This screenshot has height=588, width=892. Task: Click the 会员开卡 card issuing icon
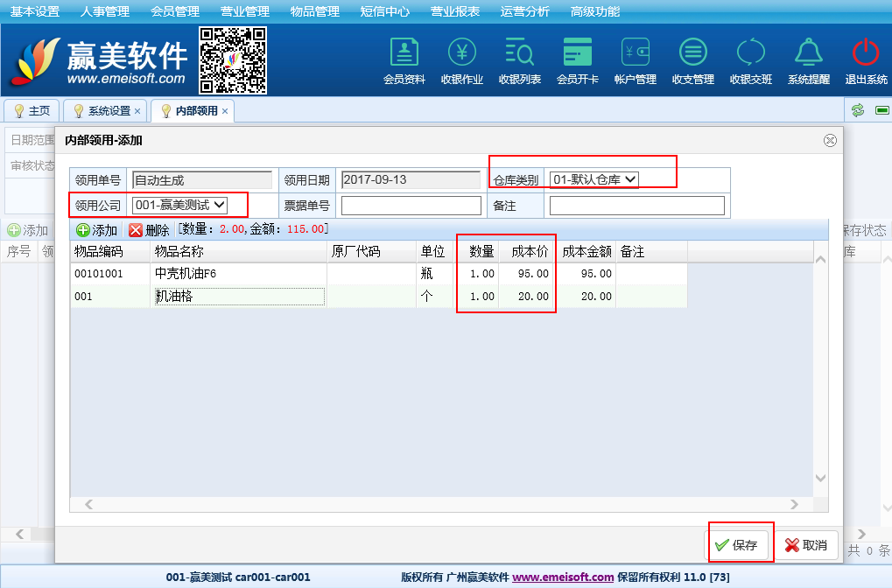[578, 53]
